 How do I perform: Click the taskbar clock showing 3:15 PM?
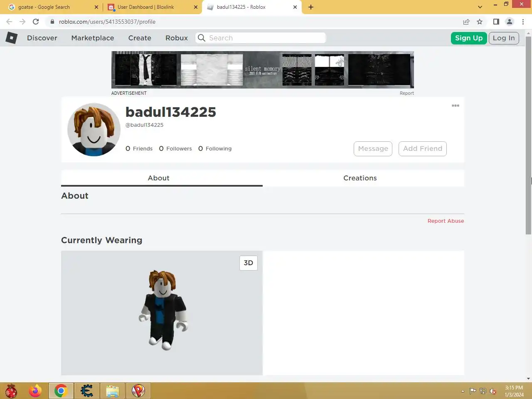coord(514,391)
